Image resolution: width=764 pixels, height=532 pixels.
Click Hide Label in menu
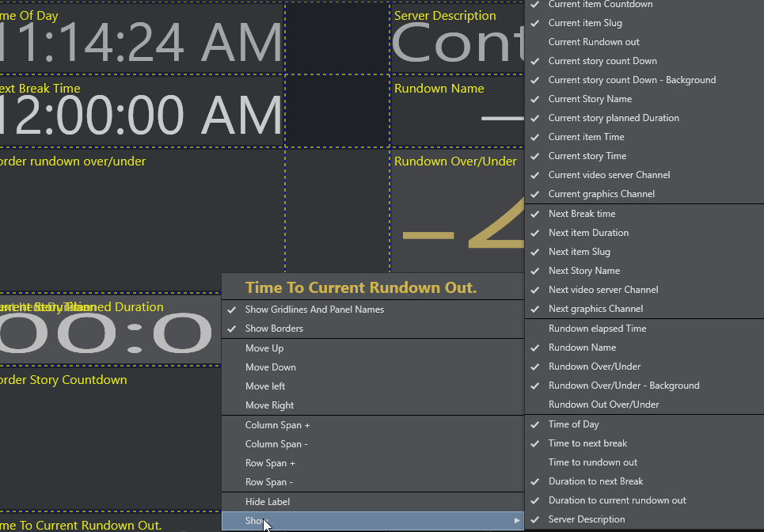click(x=268, y=502)
